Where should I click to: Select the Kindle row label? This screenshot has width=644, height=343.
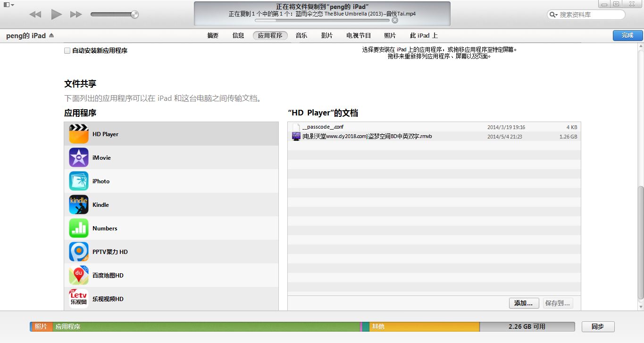point(100,204)
